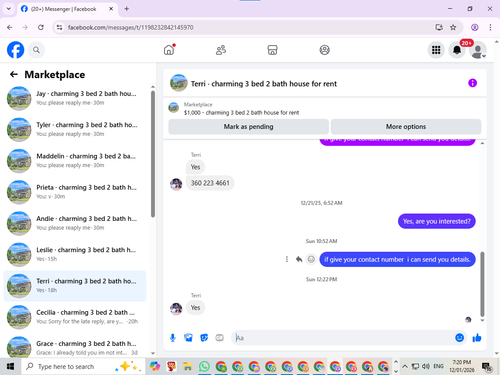The height and width of the screenshot is (375, 500).
Task: Open the Friends icon in top navigation
Action: 221,50
